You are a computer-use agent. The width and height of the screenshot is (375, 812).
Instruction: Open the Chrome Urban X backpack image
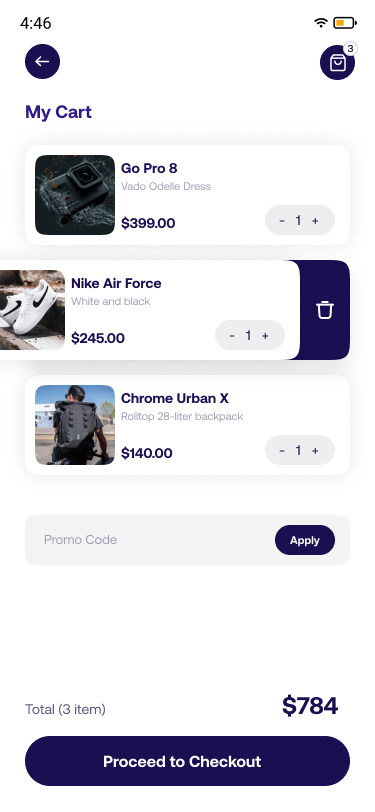coord(75,425)
